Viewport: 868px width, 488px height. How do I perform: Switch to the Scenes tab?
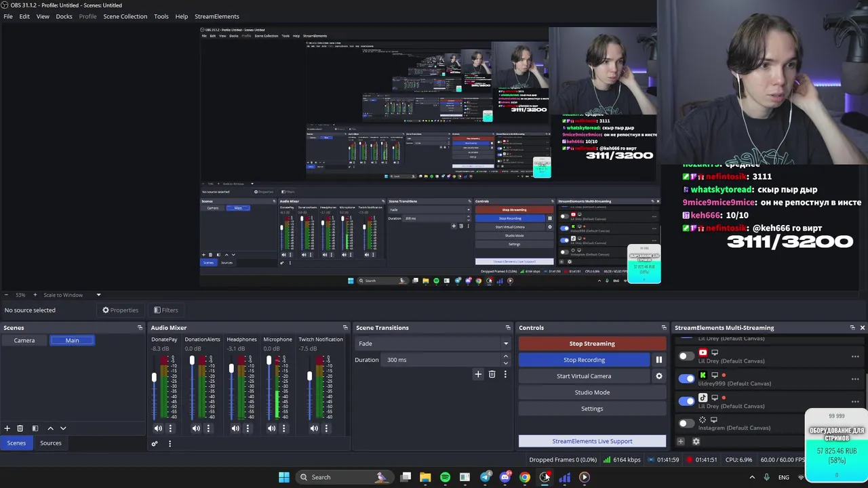16,443
